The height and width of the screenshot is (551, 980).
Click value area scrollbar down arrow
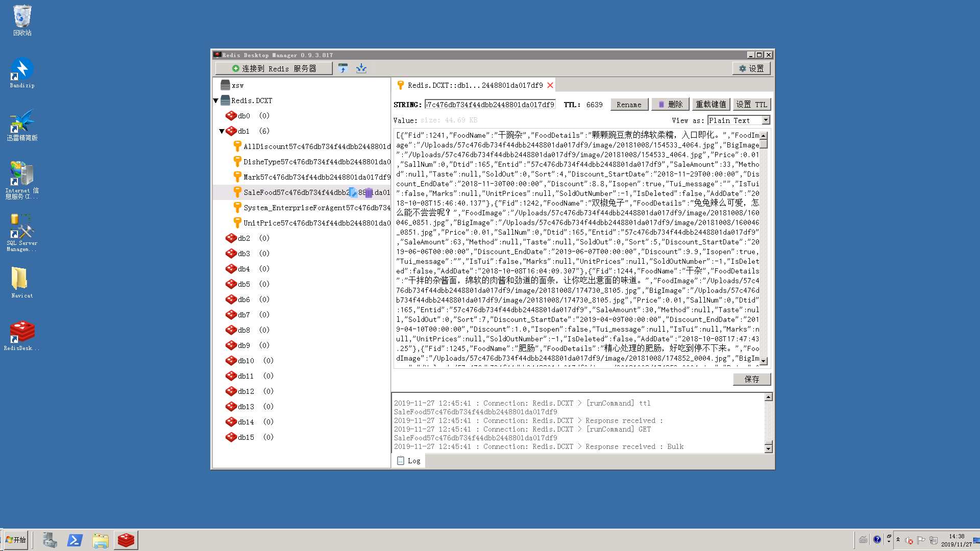click(764, 361)
